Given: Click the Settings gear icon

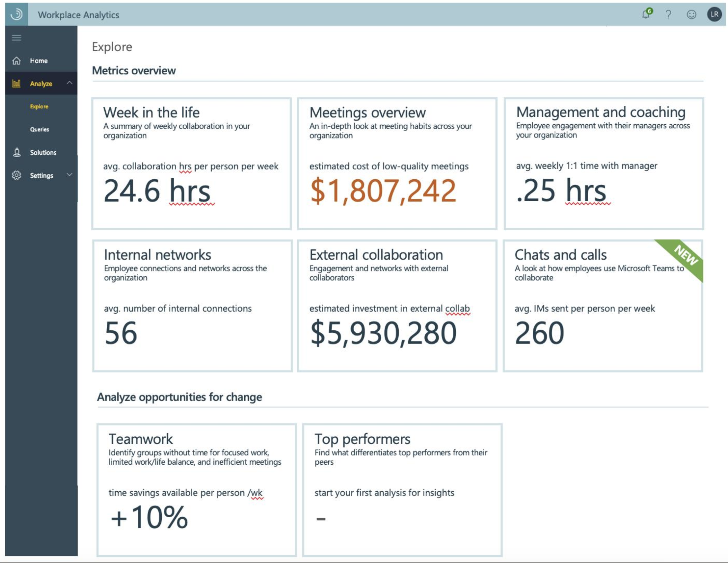Looking at the screenshot, I should click(16, 175).
